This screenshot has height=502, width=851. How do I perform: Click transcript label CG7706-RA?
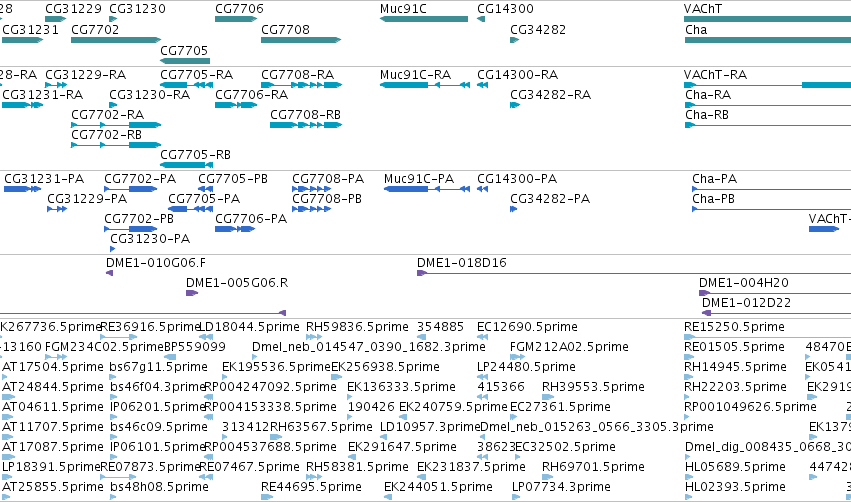[x=252, y=94]
